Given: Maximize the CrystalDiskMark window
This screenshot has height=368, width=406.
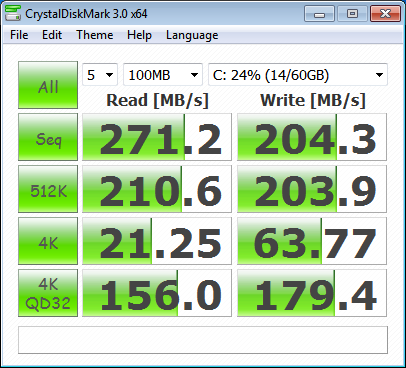Looking at the screenshot, I should 352,14.
